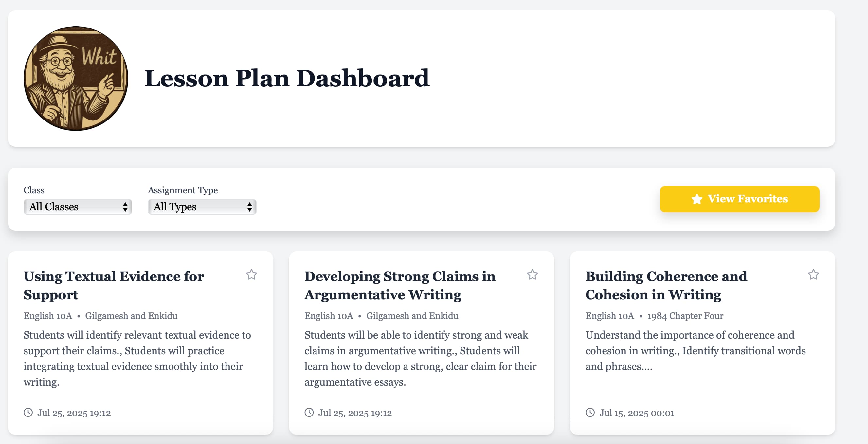
Task: Click '1984 Chapter Four' on the Coherence card
Action: 685,316
